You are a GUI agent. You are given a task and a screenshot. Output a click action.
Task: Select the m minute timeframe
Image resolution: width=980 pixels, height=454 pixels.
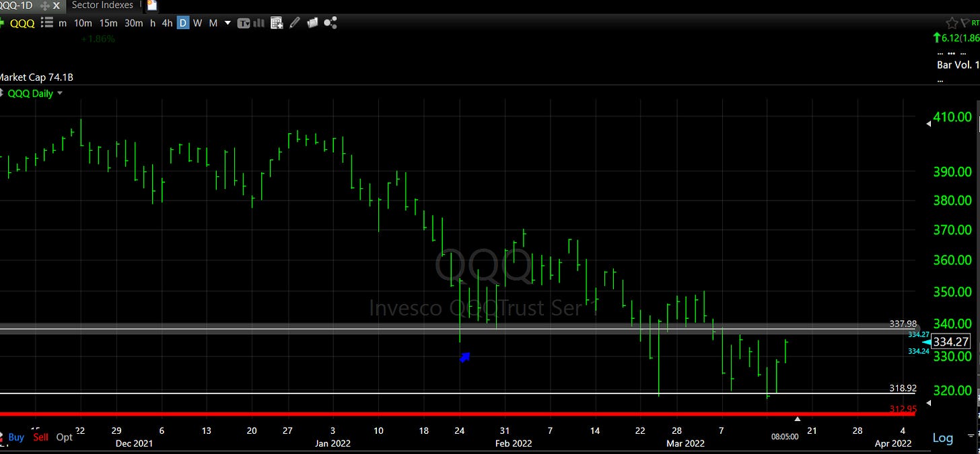pyautogui.click(x=63, y=23)
